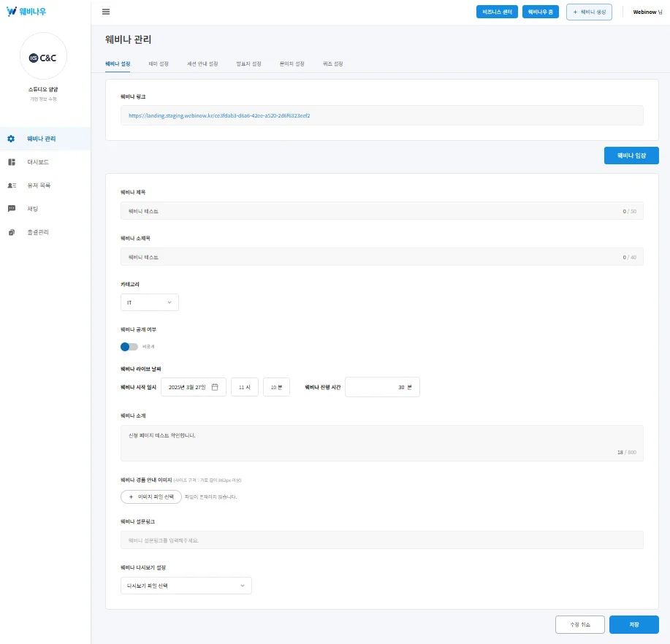Click the 웨비나우 logo in header

[x=26, y=12]
